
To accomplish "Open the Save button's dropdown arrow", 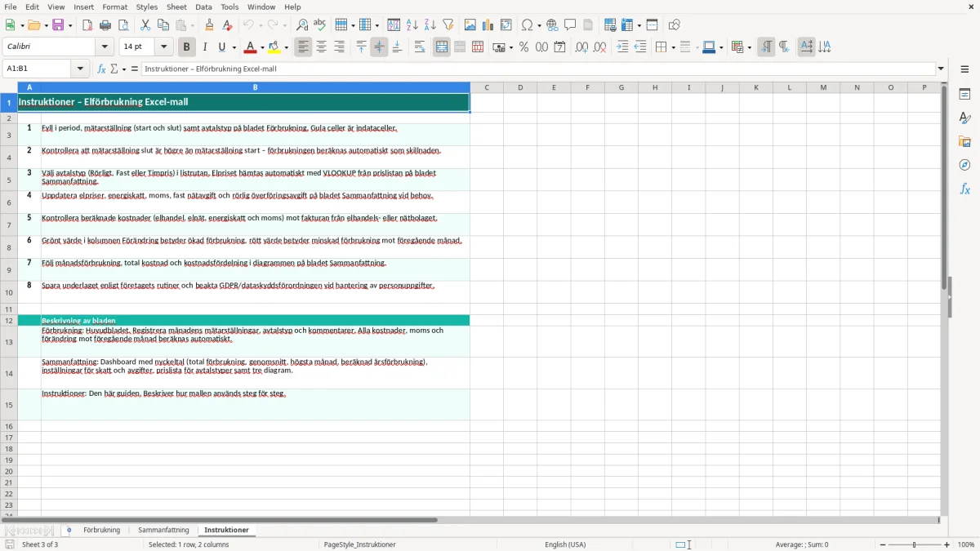I will (70, 25).
